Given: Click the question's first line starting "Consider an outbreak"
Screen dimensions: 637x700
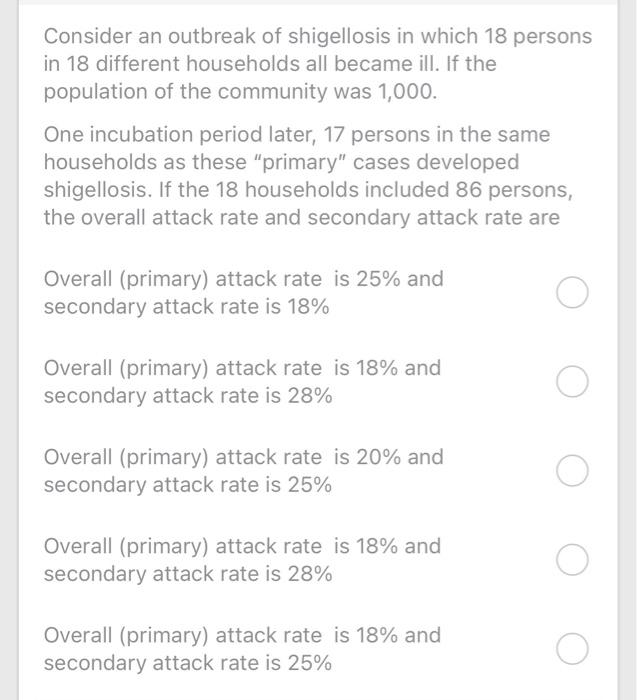Looking at the screenshot, I should 318,37.
